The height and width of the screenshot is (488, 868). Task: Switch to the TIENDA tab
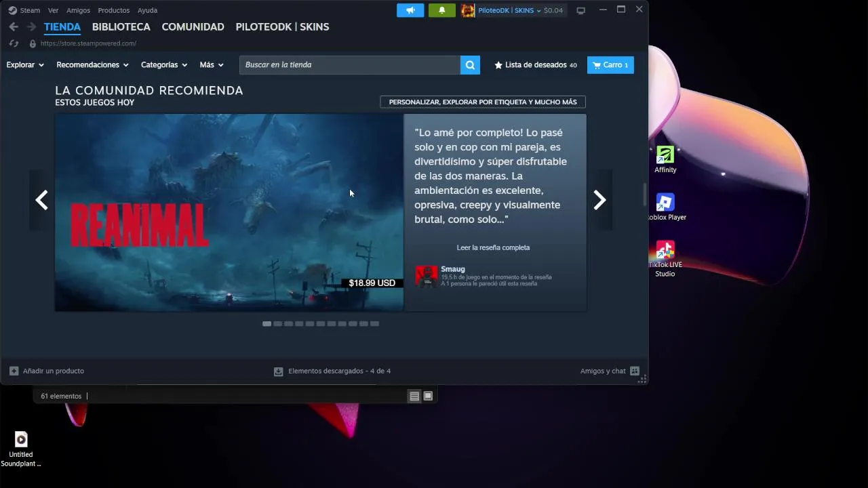[x=62, y=26]
